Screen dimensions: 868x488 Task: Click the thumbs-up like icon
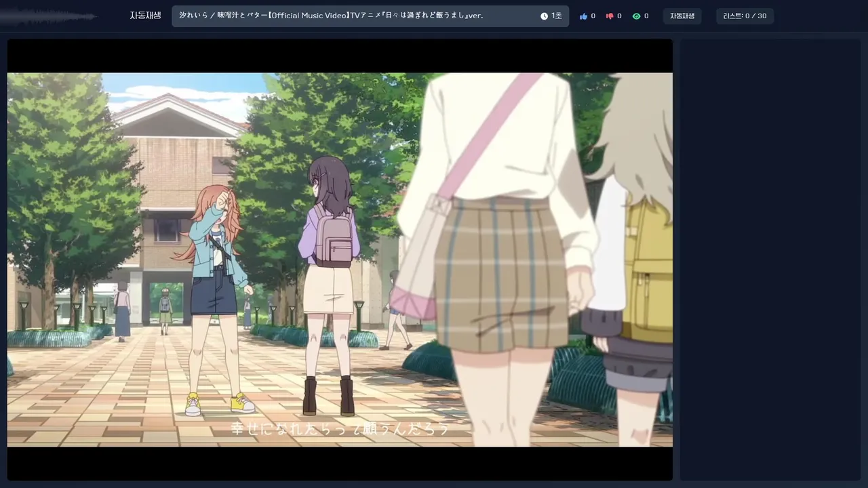583,16
